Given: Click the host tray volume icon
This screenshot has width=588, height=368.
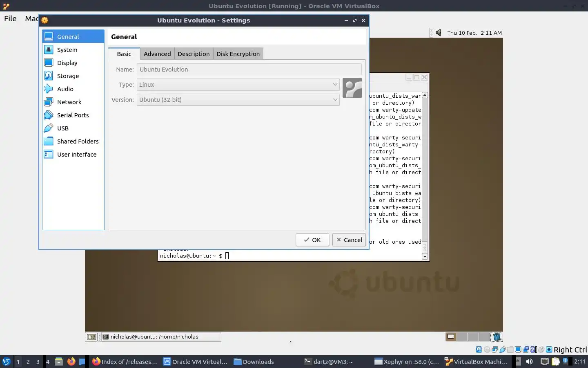Looking at the screenshot, I should pos(530,361).
